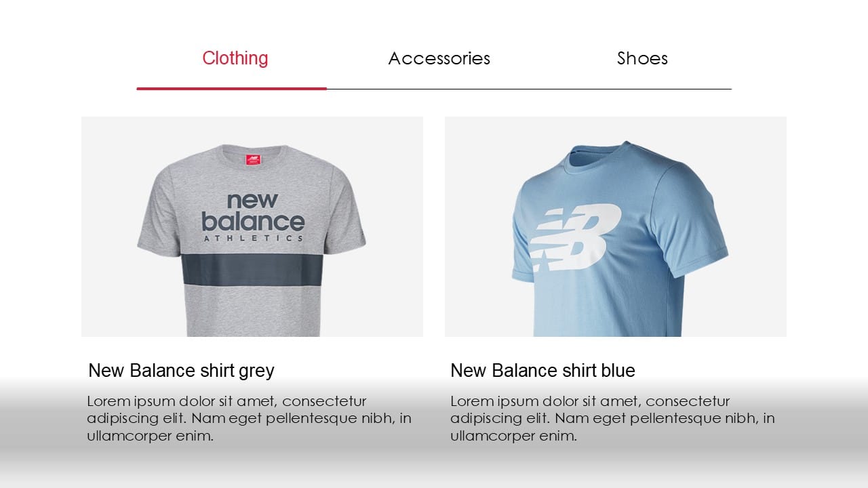This screenshot has height=488, width=868.
Task: Click the thin black line under Accessories tab
Action: coord(439,89)
